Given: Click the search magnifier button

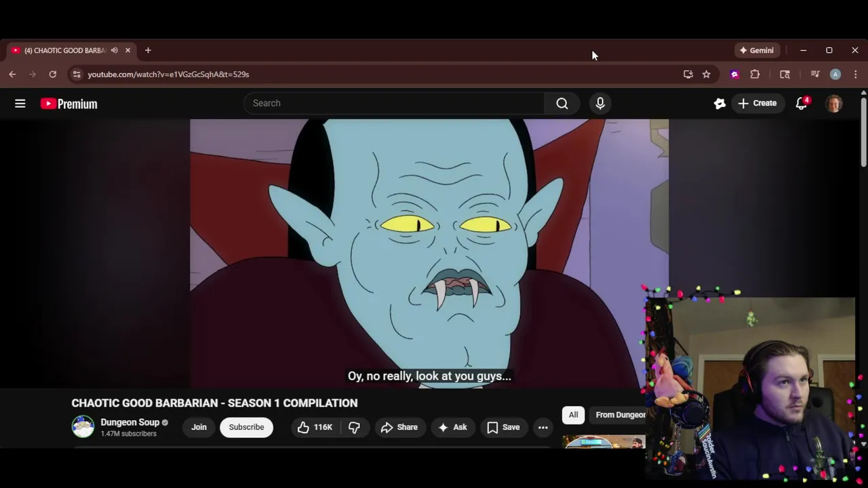Looking at the screenshot, I should click(x=562, y=103).
